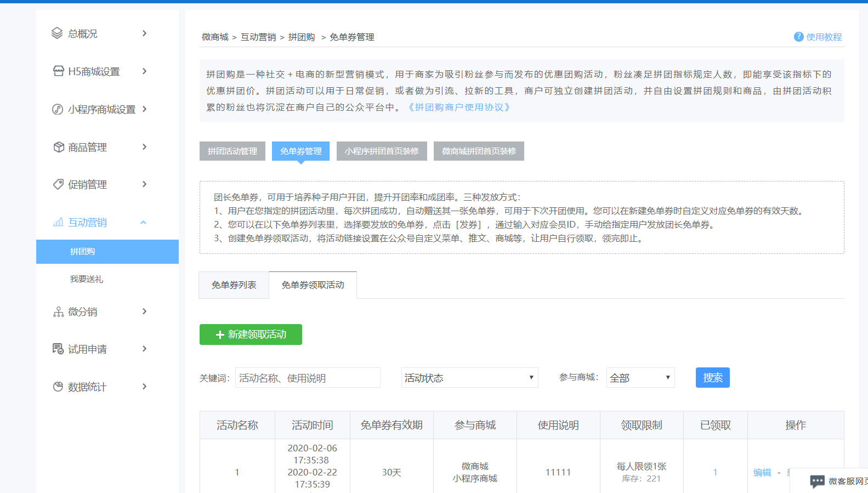
Task: Open the 参与商城 全部 dropdown
Action: click(640, 378)
